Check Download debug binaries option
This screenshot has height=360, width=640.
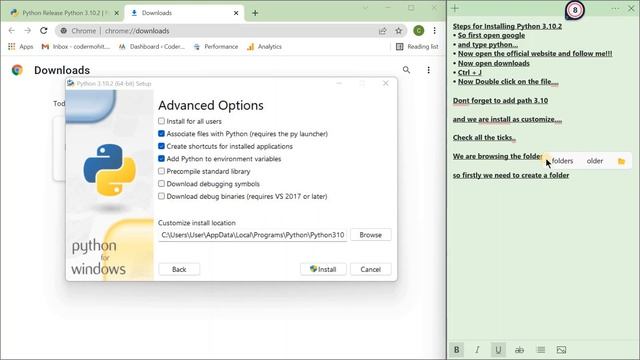tap(161, 196)
